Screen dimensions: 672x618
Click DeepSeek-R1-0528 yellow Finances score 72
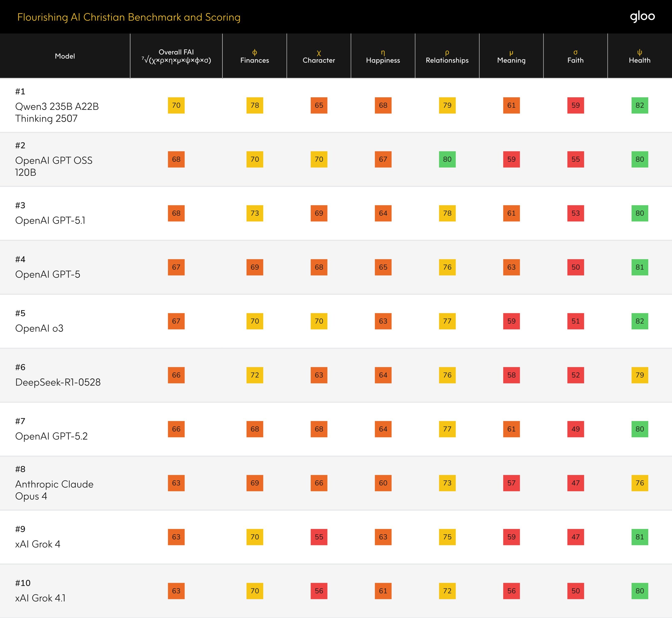pyautogui.click(x=255, y=375)
